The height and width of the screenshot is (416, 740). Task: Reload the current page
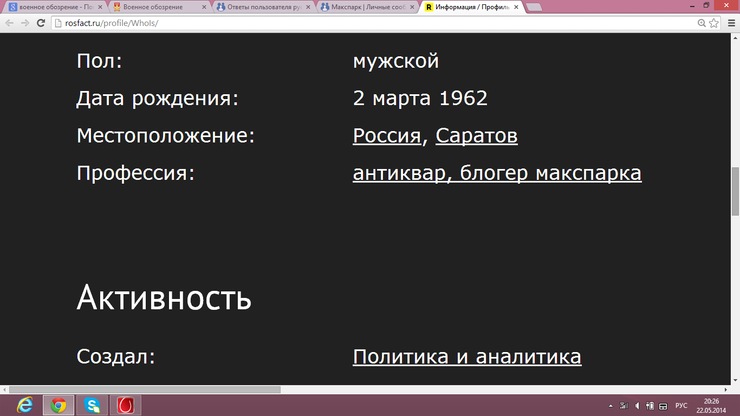click(x=41, y=23)
